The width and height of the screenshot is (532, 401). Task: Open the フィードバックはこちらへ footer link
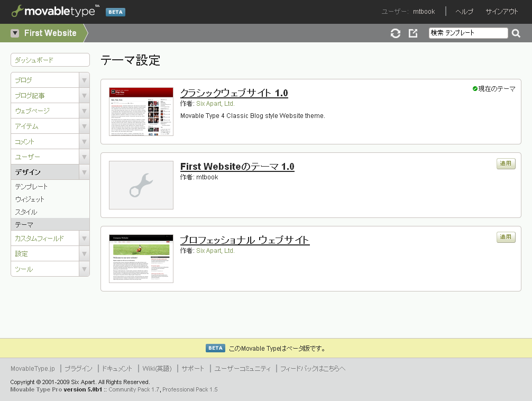[x=313, y=368]
